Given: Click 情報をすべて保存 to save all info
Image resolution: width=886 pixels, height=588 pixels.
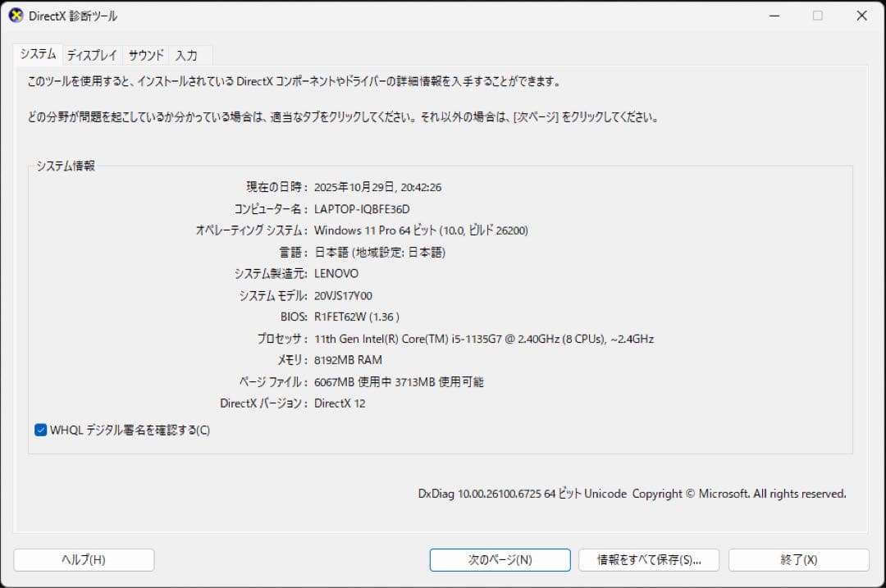Looking at the screenshot, I should pos(649,559).
